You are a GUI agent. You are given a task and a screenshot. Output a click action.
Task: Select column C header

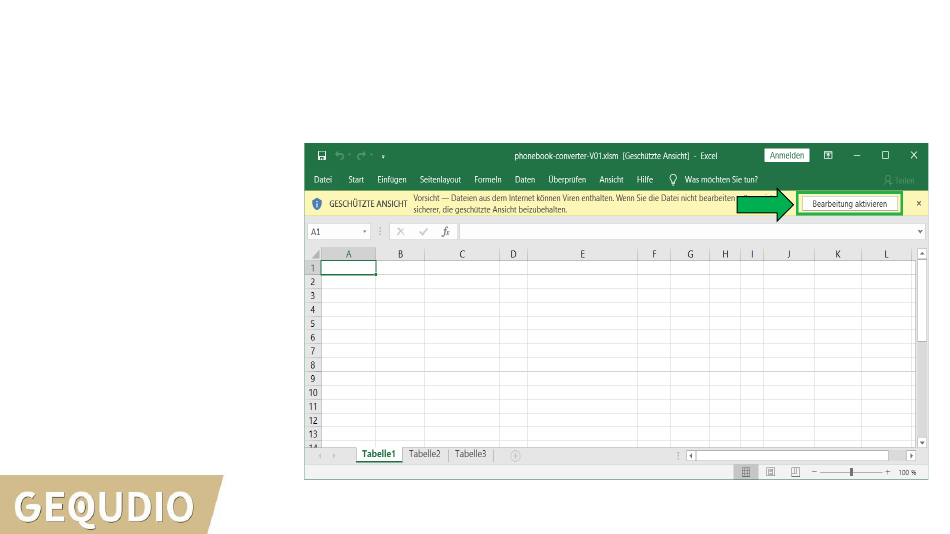[x=462, y=254]
